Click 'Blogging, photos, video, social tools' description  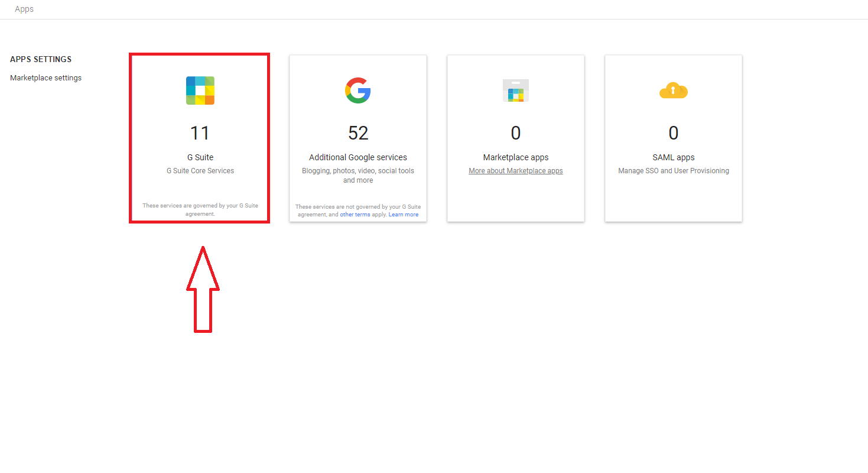coord(358,176)
